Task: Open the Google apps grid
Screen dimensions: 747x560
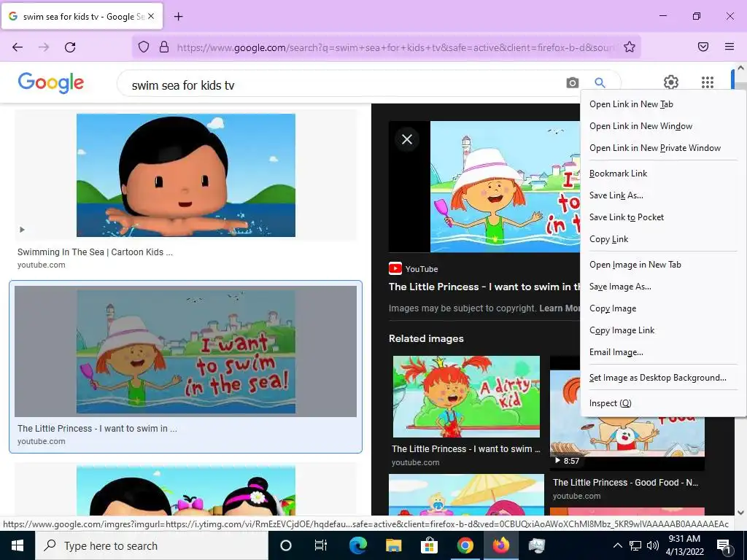Action: [x=708, y=82]
